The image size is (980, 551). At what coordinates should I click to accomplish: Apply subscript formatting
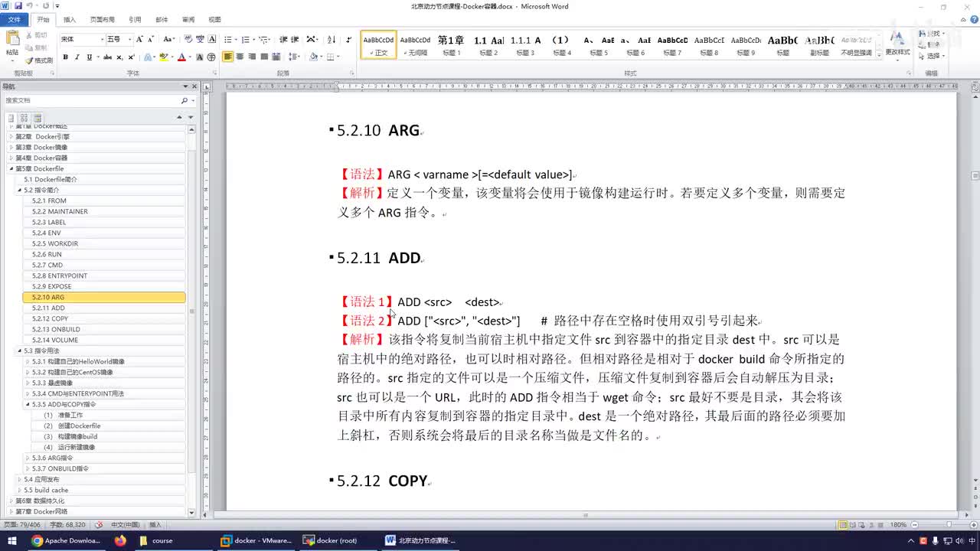click(x=120, y=57)
